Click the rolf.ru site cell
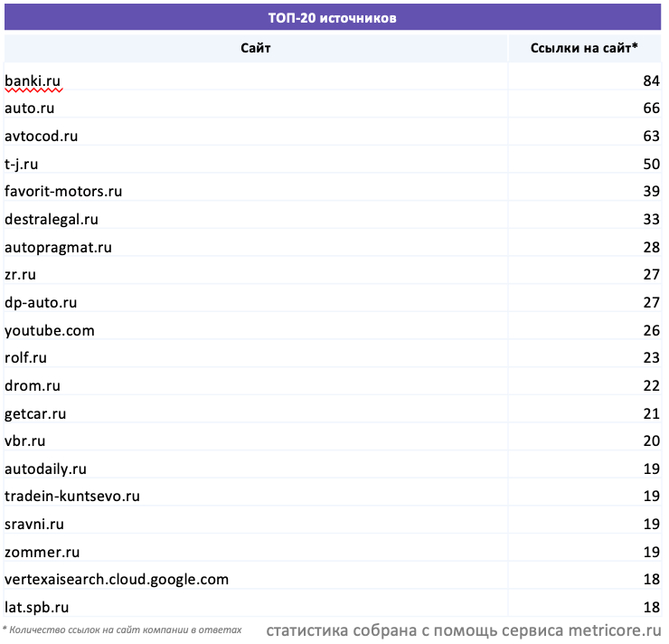 point(26,358)
